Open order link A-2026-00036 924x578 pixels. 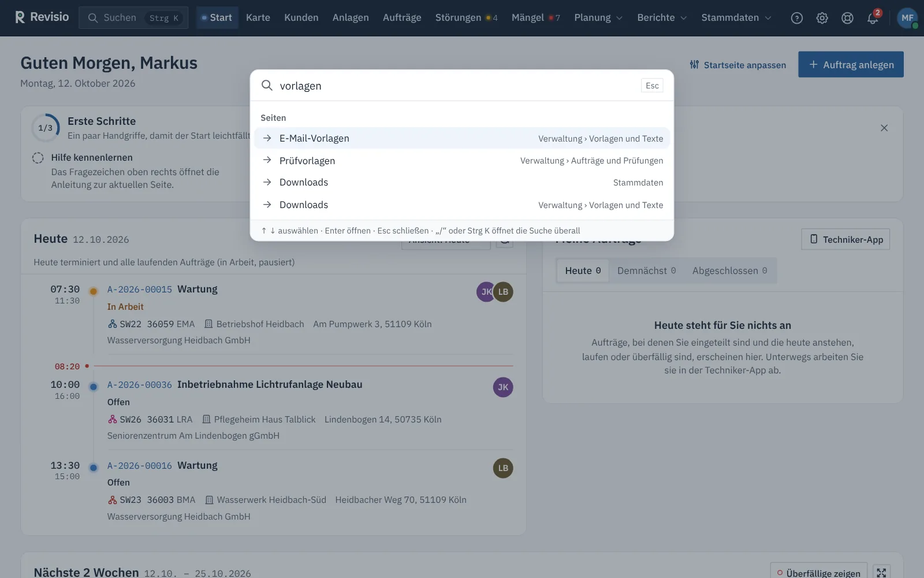pos(140,385)
